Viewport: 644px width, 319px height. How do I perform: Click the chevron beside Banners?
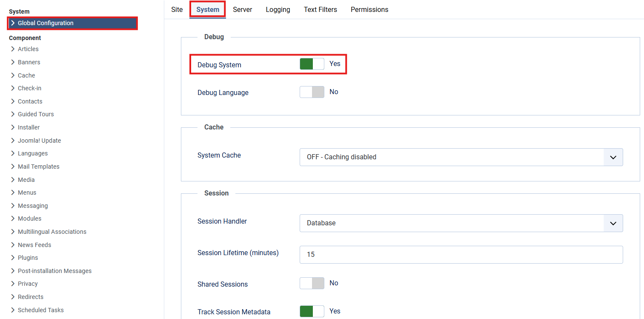point(13,62)
